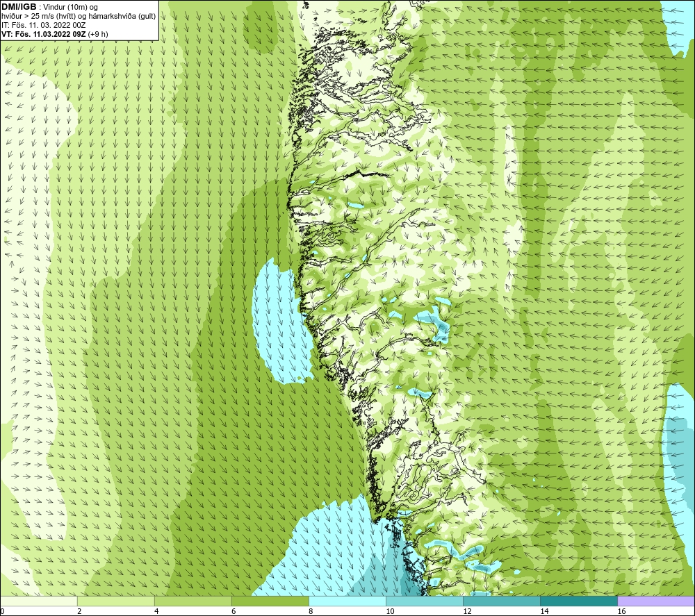Select the 14–16 m/s dark teal swatch
This screenshot has width=695, height=616.
(x=579, y=601)
